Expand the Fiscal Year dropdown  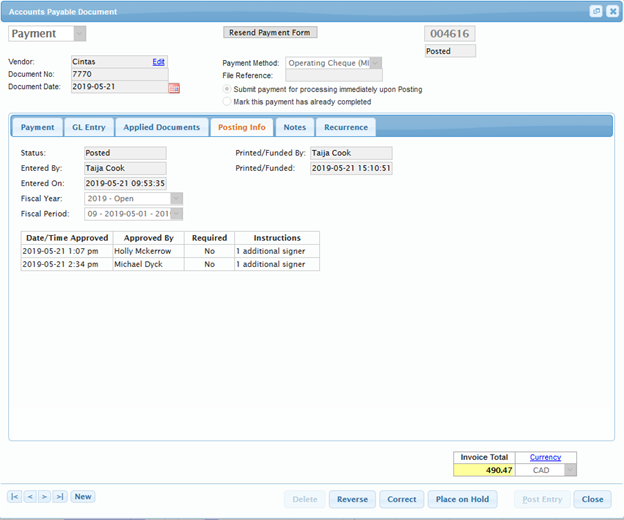[177, 198]
